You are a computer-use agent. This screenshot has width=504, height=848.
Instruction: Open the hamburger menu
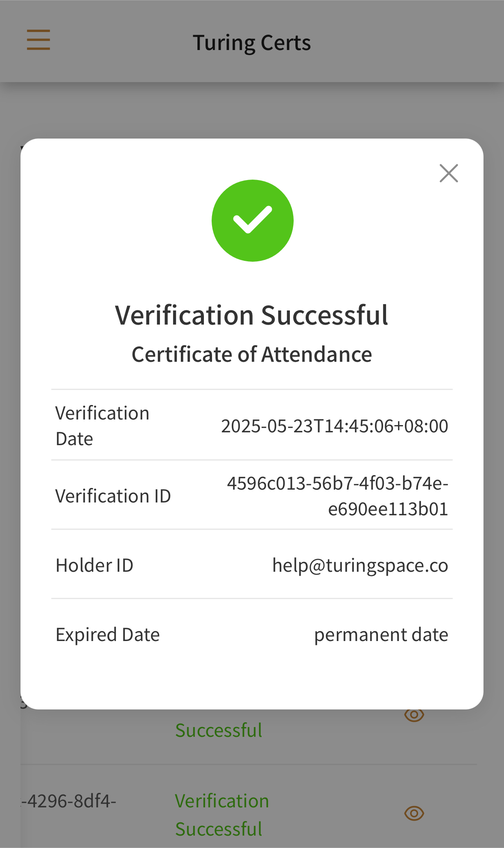tap(38, 40)
